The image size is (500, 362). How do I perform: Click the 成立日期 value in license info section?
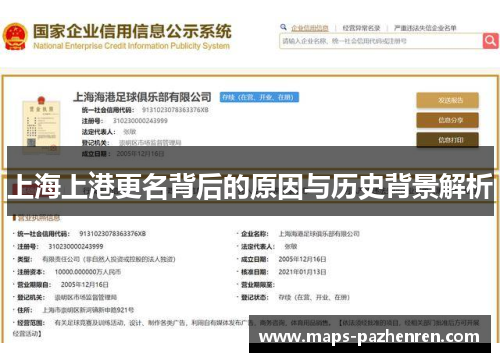point(302,259)
